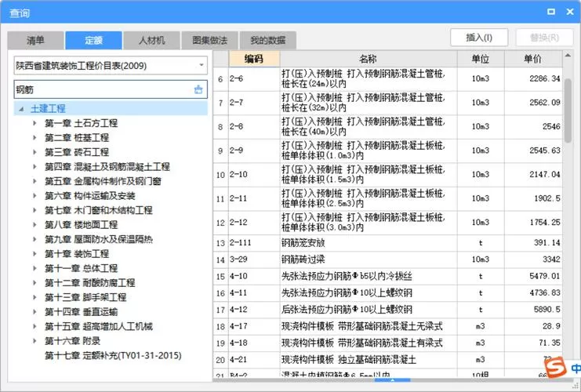Expand 第八章 楼地面工程
The width and height of the screenshot is (581, 392).
pos(34,224)
